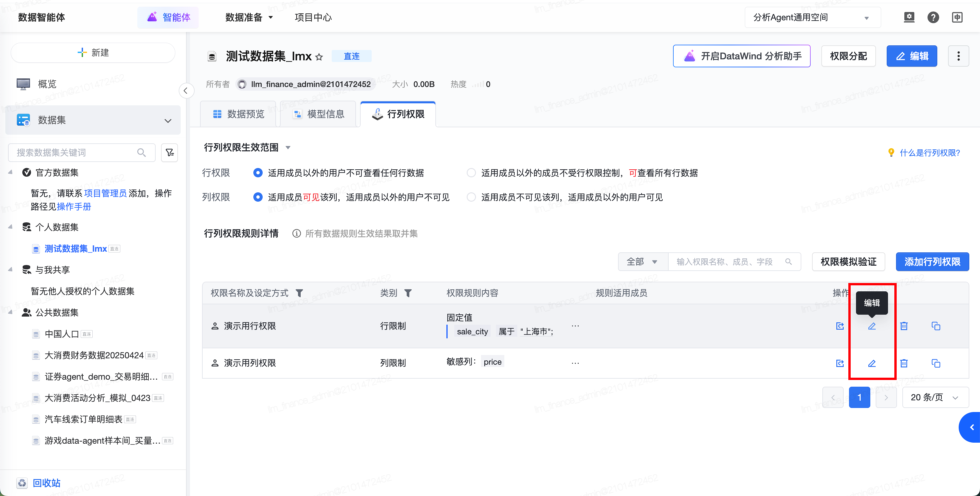Select 适用成员以外的成员不受行权限控制 radio
The image size is (980, 496).
[x=471, y=173]
